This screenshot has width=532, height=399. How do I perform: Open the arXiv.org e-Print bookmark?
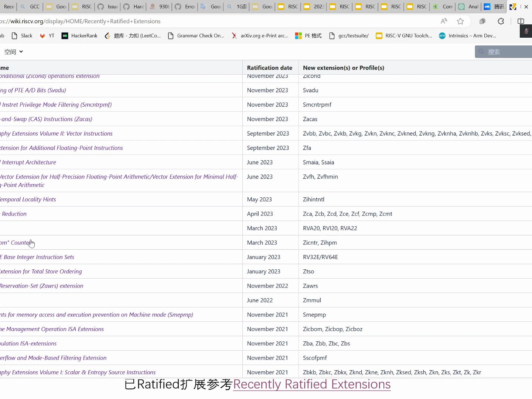click(x=260, y=35)
